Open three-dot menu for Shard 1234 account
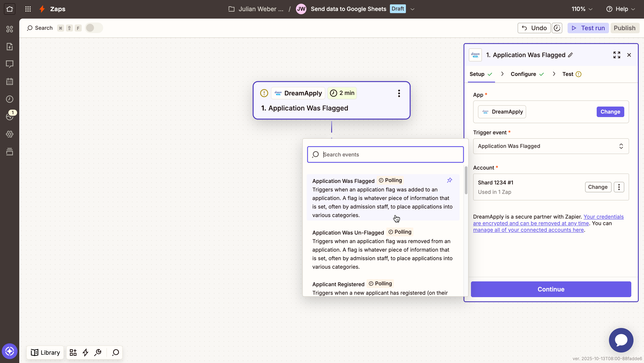Screen dimensions: 644x363 (x=619, y=187)
